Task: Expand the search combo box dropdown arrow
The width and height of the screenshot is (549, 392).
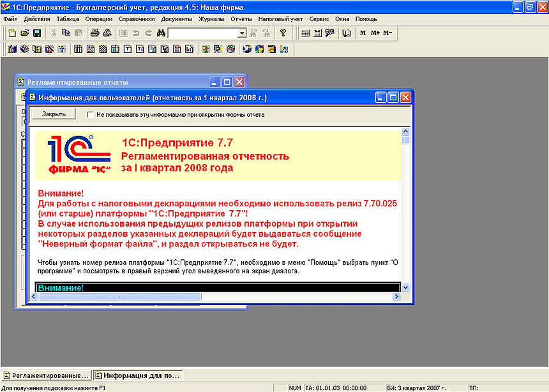Action: (242, 33)
